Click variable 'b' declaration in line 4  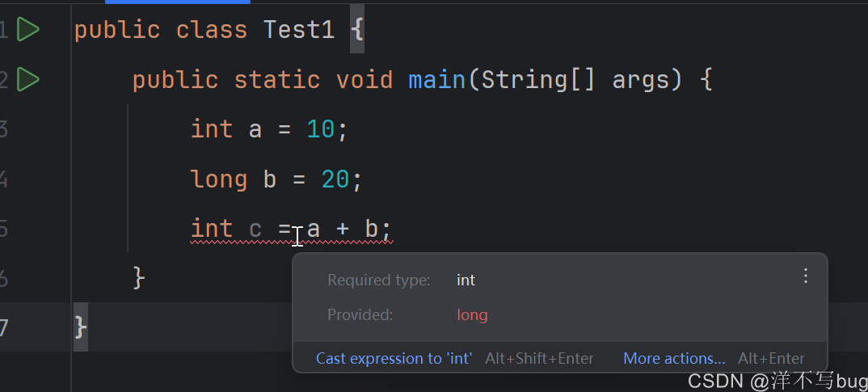[x=270, y=179]
